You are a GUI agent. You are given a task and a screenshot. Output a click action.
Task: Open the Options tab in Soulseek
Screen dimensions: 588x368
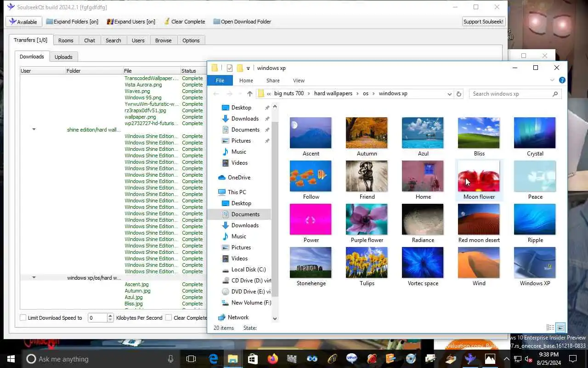point(191,40)
